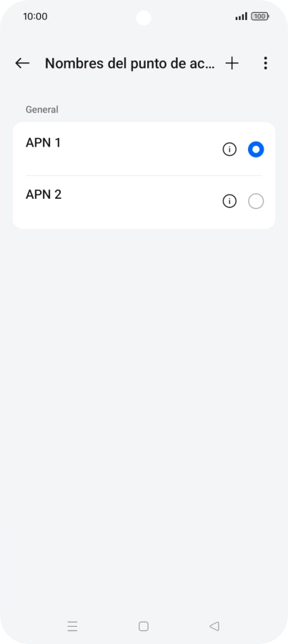View info details for APN 1
The height and width of the screenshot is (644, 288).
point(229,150)
